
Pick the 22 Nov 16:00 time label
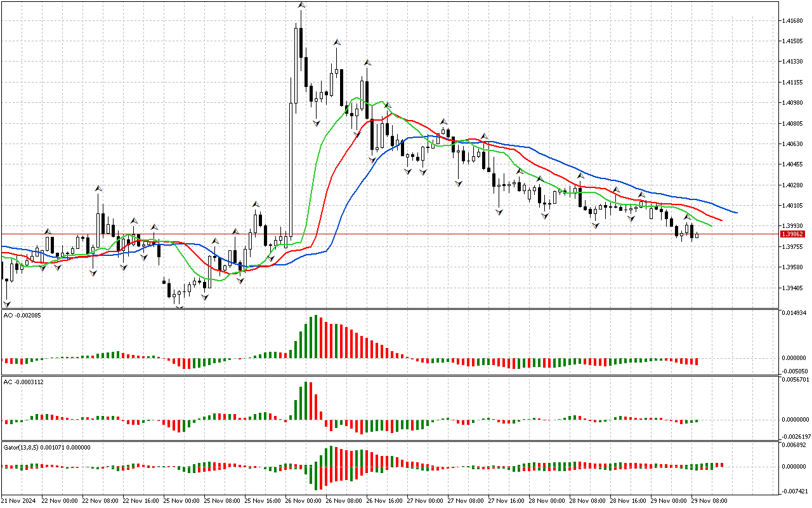(141, 501)
